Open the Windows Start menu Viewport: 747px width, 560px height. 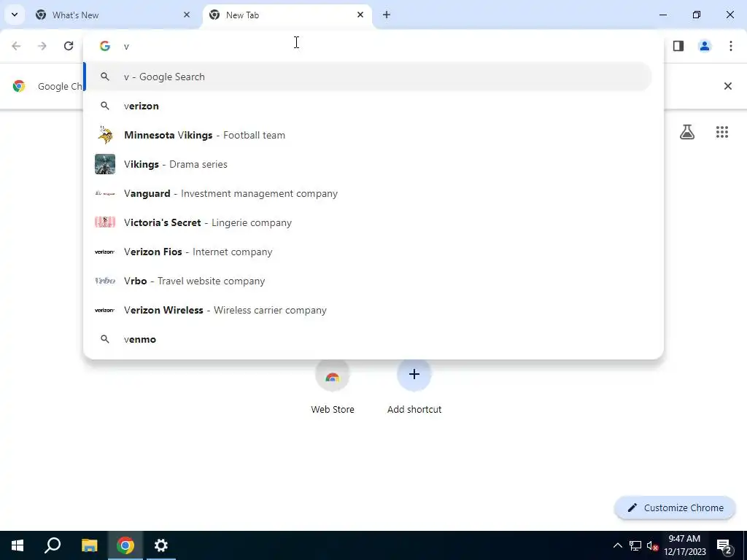point(18,545)
